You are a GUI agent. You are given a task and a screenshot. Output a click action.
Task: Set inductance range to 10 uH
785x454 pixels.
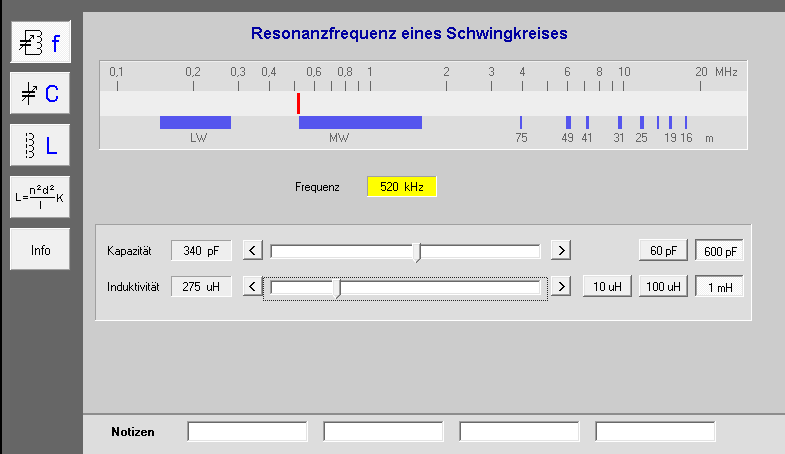point(607,287)
